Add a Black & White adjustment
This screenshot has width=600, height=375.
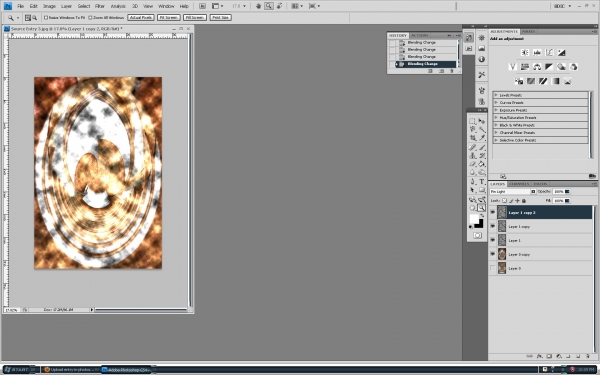(x=549, y=67)
